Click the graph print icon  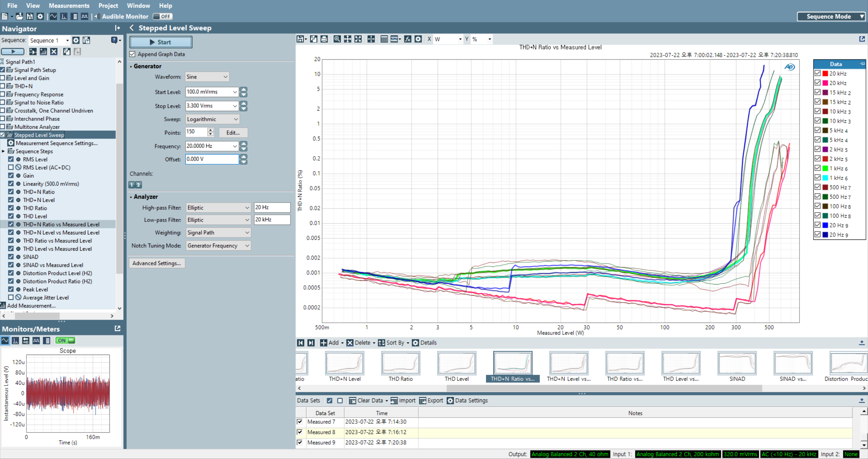click(324, 39)
